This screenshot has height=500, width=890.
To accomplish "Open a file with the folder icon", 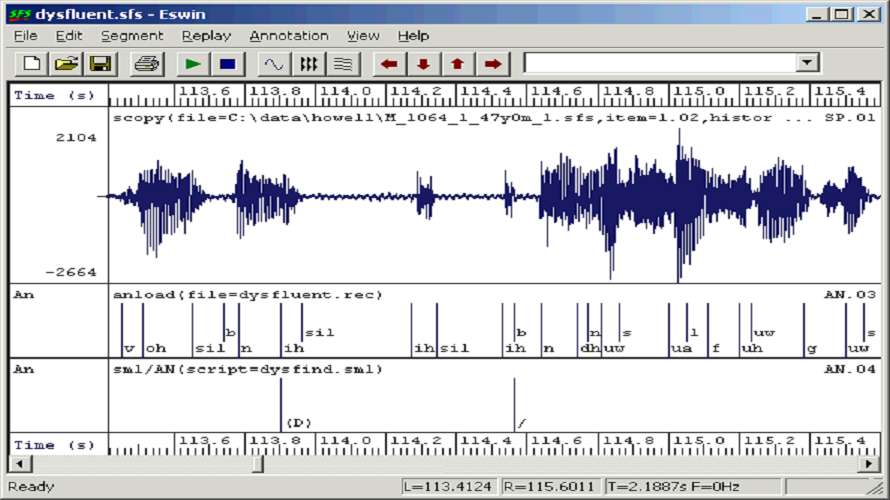I will pos(66,64).
